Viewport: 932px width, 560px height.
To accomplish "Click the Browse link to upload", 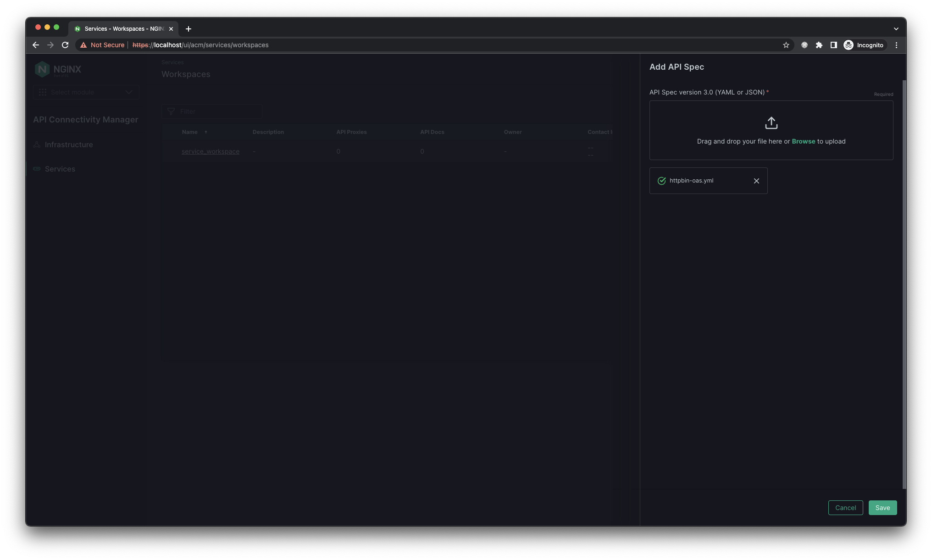I will point(803,141).
